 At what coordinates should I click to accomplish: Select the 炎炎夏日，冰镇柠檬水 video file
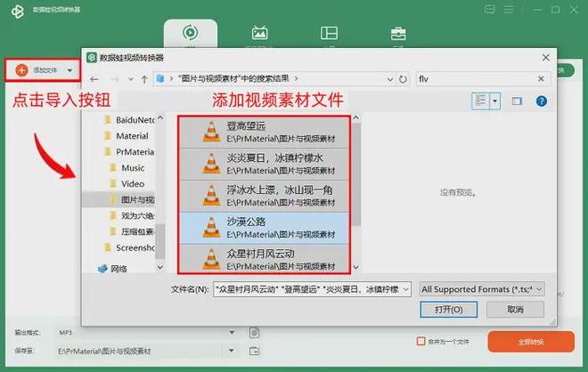pyautogui.click(x=264, y=164)
